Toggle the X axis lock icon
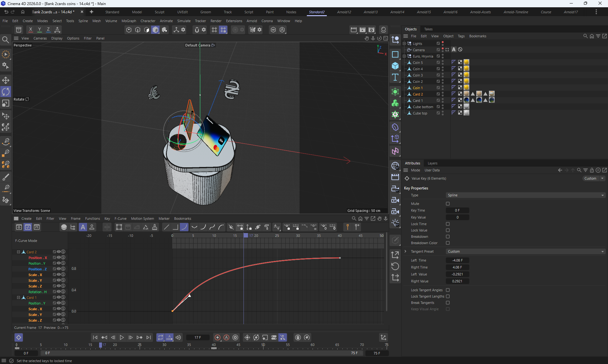 click(30, 30)
